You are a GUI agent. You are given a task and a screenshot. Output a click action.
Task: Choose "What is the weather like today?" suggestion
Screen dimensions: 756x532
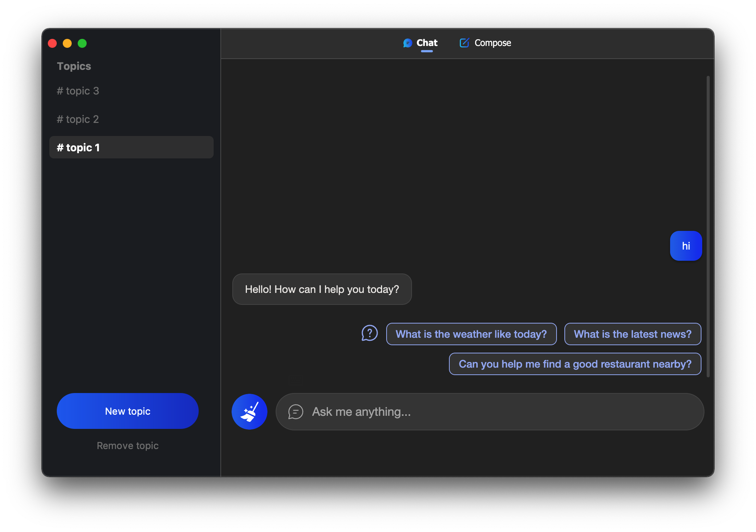(x=471, y=334)
